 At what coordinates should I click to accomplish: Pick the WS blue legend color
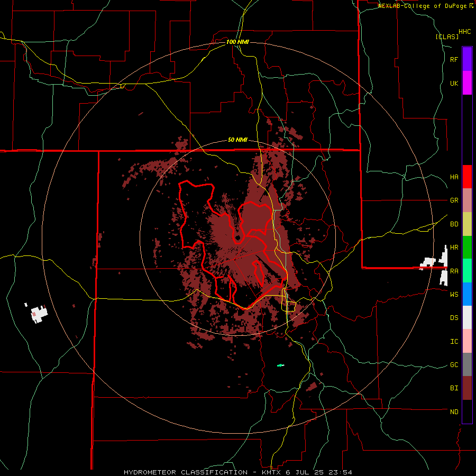click(x=467, y=294)
